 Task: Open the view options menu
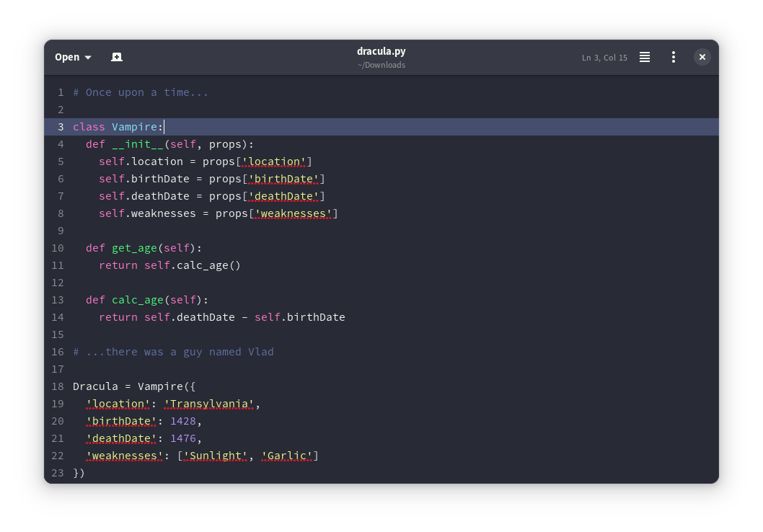pos(644,57)
